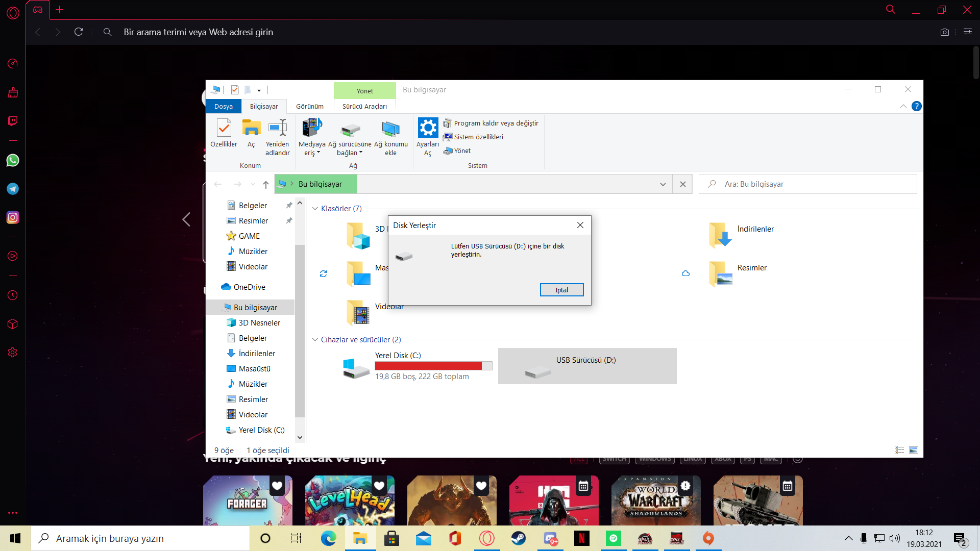Open WhatsApp in Opera sidebar
The width and height of the screenshot is (980, 551).
coord(13,160)
